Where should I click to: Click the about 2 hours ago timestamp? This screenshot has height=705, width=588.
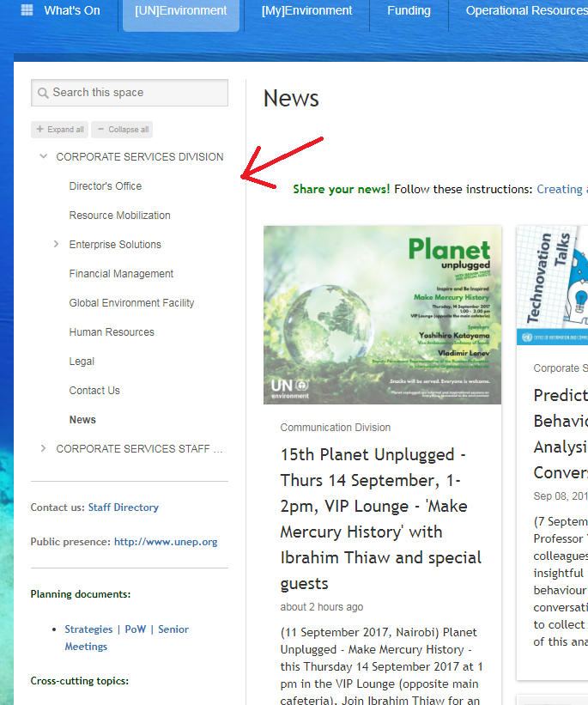[321, 607]
